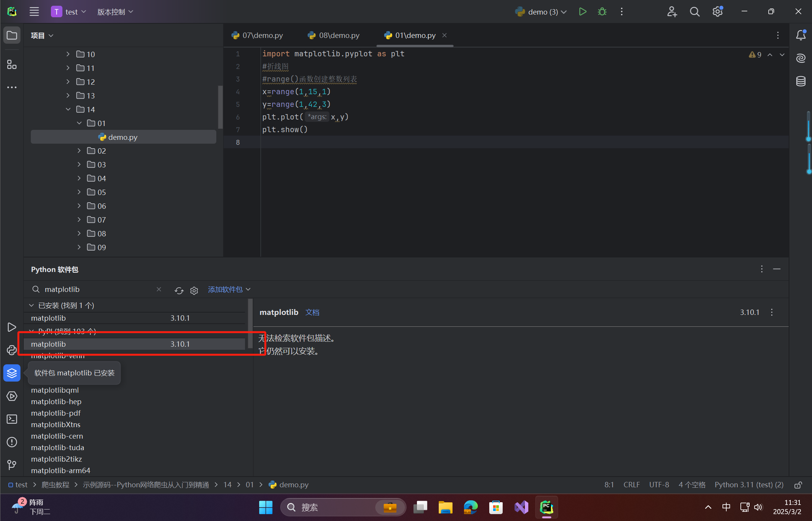The width and height of the screenshot is (812, 521).
Task: Toggle read-only lock icon in status bar
Action: coord(798,485)
